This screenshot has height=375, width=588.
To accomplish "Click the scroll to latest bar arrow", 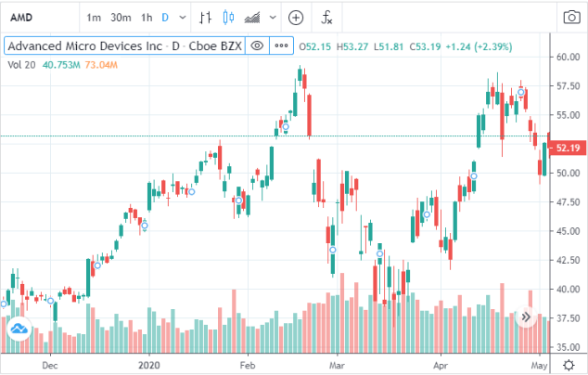I will (x=526, y=317).
